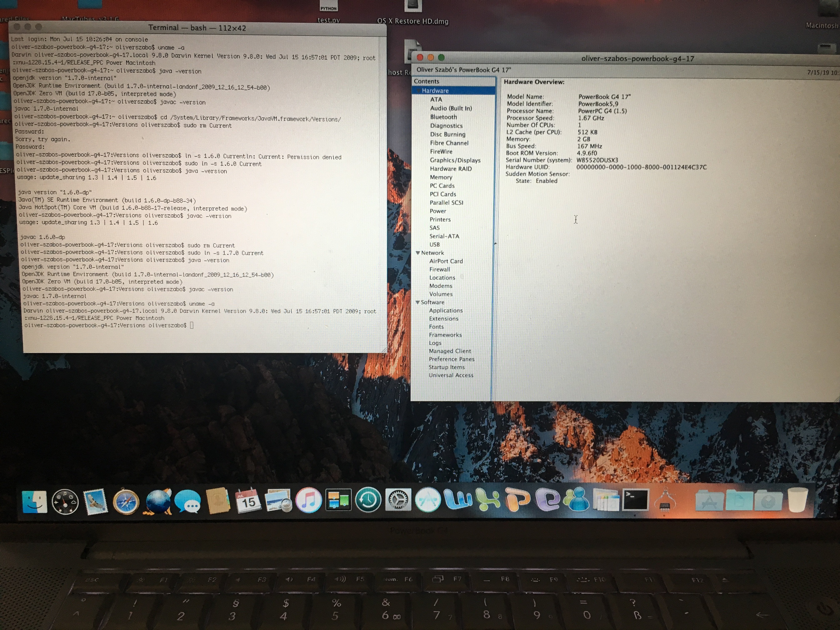Select Extensions under Software

click(x=444, y=319)
